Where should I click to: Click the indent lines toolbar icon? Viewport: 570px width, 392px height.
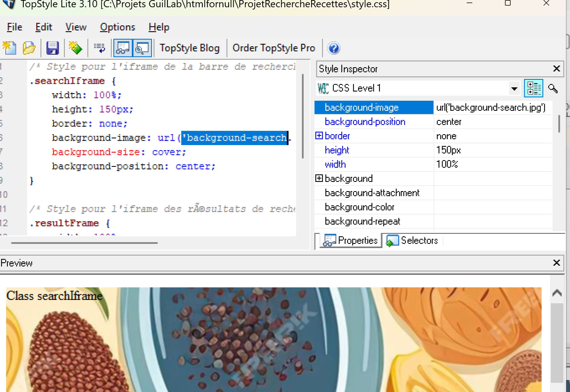point(99,48)
